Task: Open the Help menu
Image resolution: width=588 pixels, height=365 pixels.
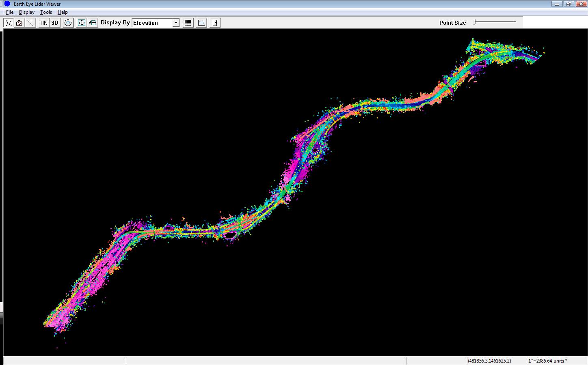Action: [63, 12]
